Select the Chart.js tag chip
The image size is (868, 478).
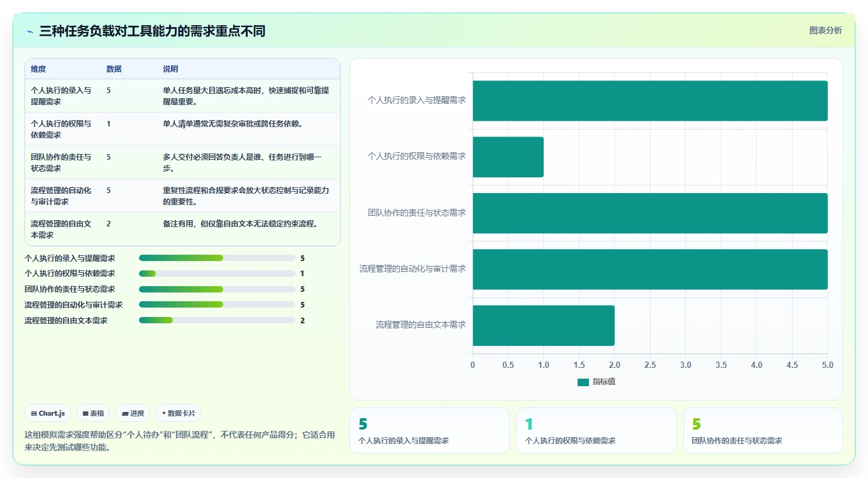click(x=48, y=413)
